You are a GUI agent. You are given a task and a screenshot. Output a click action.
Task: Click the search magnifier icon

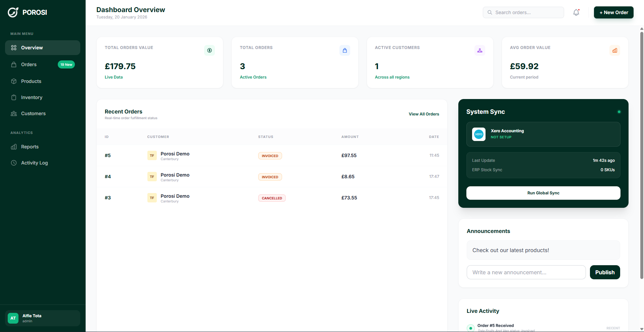[x=490, y=12]
